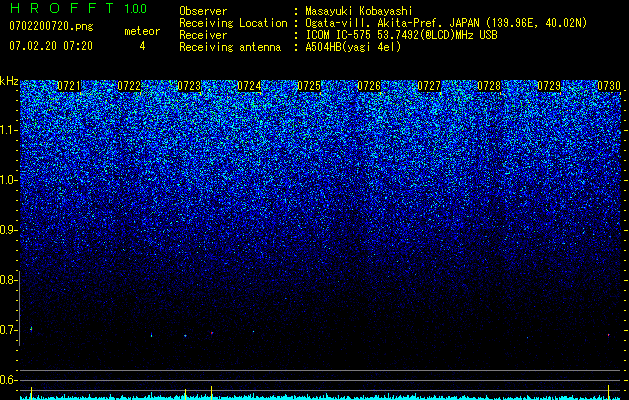Click the 0.8 frequency axis label
The width and height of the screenshot is (629, 400).
coord(8,280)
